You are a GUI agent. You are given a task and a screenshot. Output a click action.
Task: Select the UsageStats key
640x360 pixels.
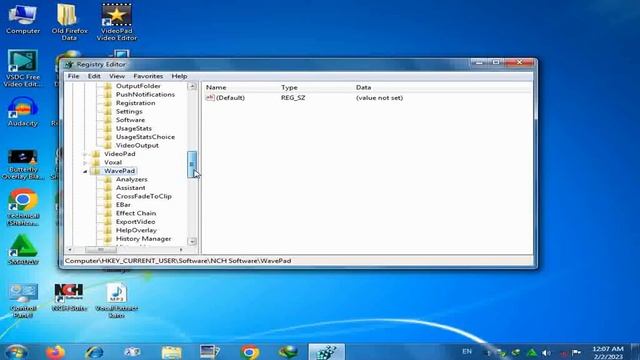tap(133, 129)
